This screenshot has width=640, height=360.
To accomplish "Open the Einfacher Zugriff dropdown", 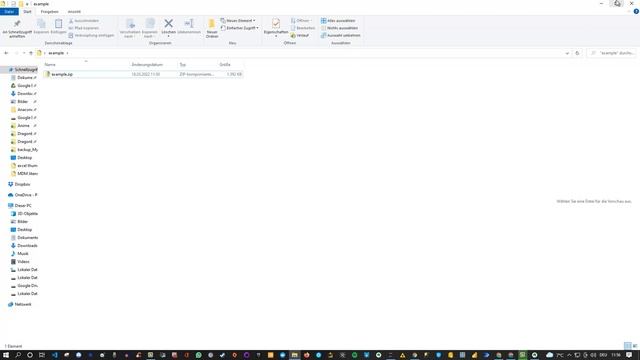I will tap(240, 28).
